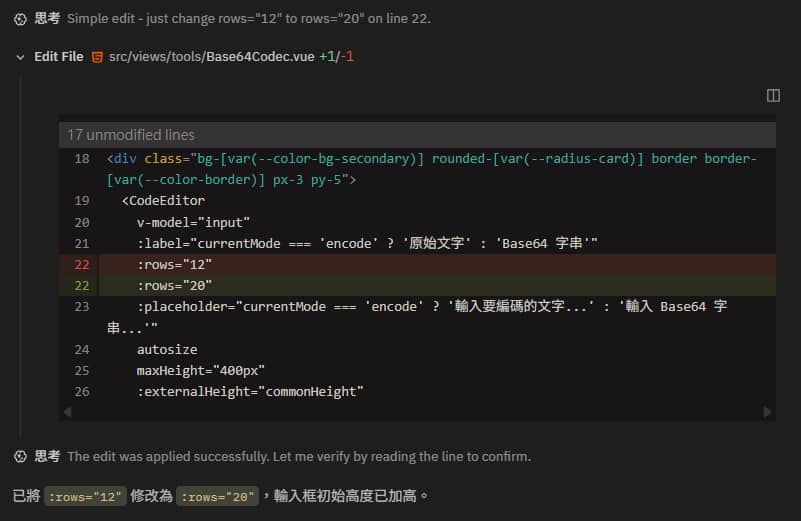
Task: Click the inline code :rows="12" in the summary
Action: pyautogui.click(x=85, y=496)
